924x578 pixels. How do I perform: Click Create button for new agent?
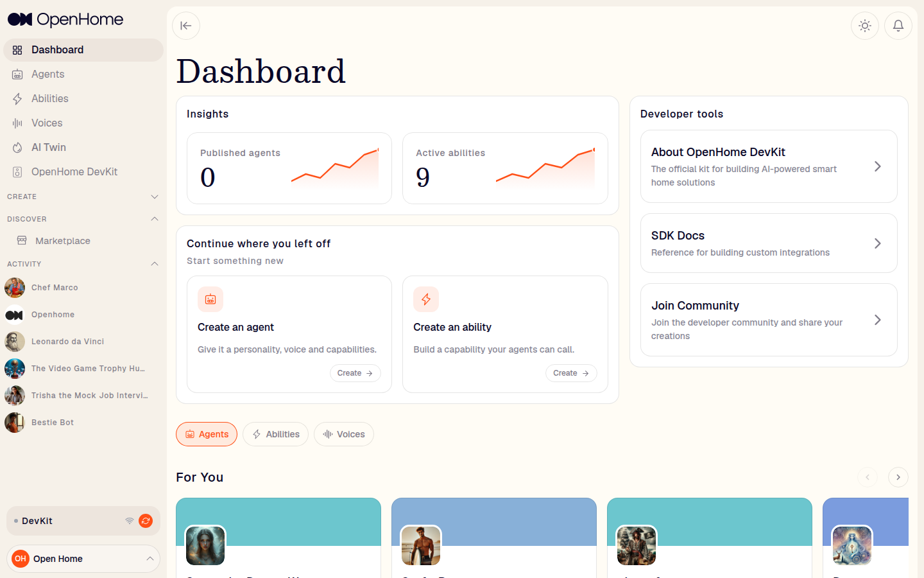click(x=355, y=373)
